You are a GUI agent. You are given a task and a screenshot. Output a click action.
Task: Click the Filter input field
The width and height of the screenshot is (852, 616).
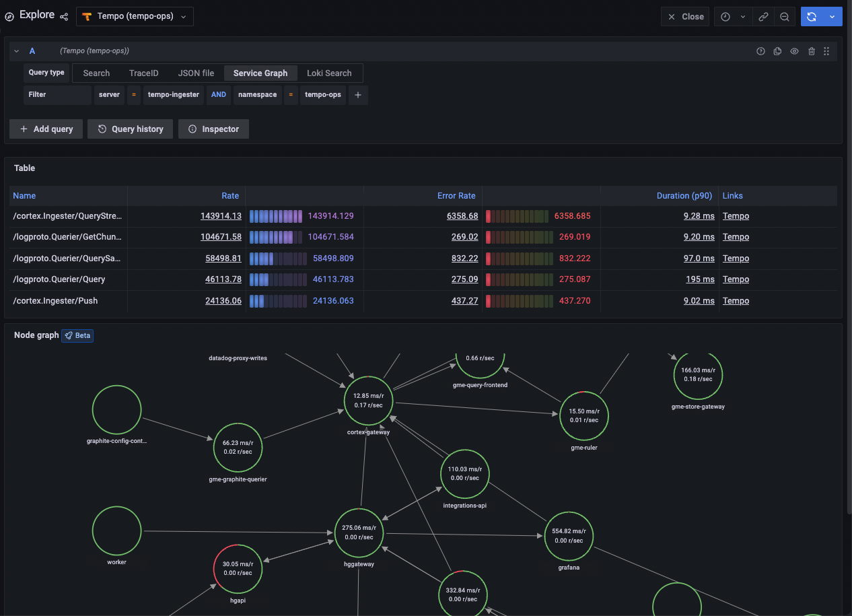pyautogui.click(x=57, y=95)
